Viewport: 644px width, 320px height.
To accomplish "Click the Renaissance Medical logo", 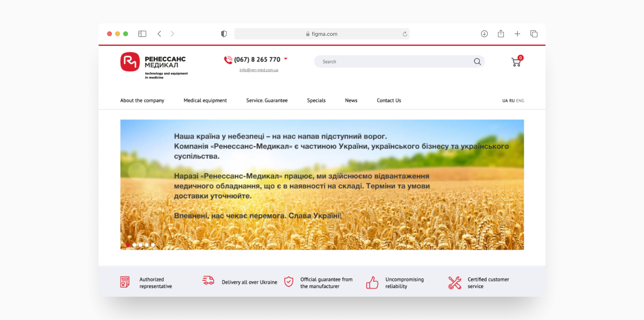I will 130,62.
